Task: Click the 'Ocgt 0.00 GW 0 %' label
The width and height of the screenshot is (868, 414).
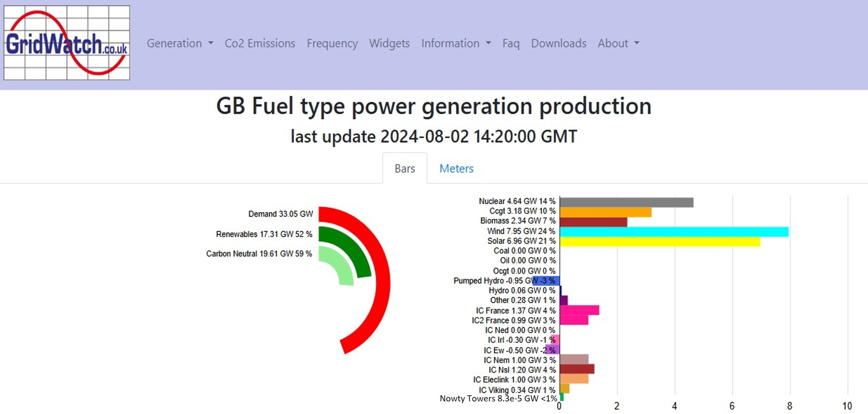Action: point(524,271)
